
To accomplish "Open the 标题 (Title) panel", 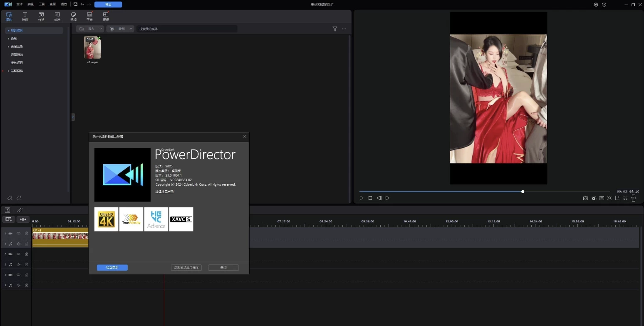I will pos(25,16).
